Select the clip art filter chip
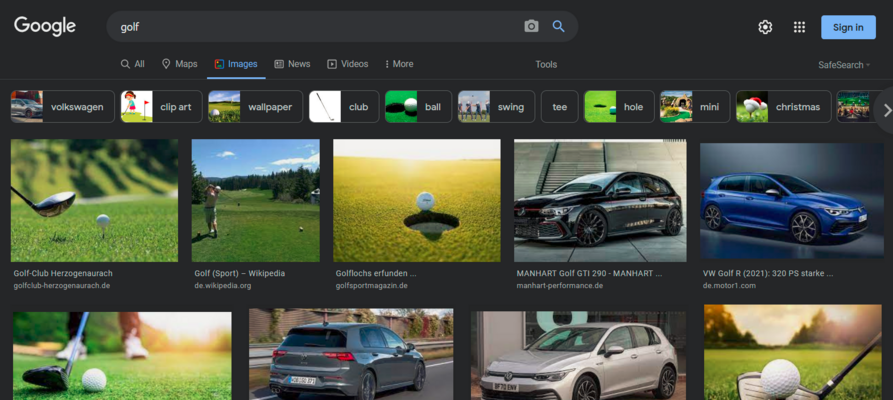 [x=161, y=107]
